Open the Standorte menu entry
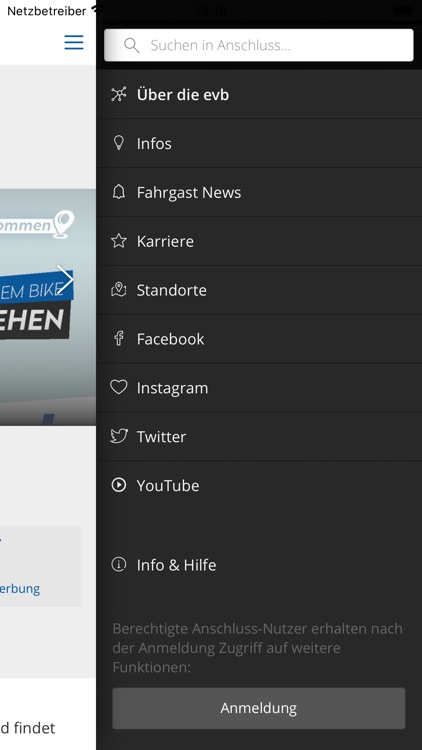Image resolution: width=422 pixels, height=750 pixels. pos(259,290)
